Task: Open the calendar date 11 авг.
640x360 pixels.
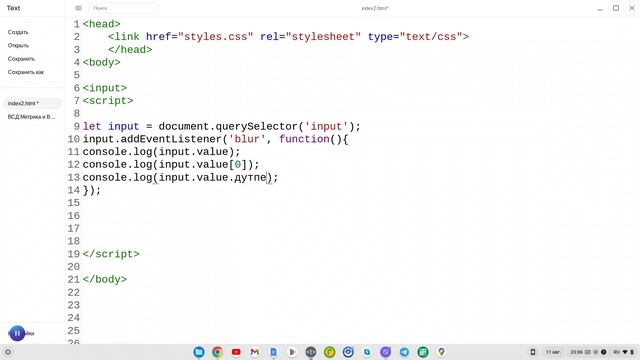Action: (x=553, y=352)
